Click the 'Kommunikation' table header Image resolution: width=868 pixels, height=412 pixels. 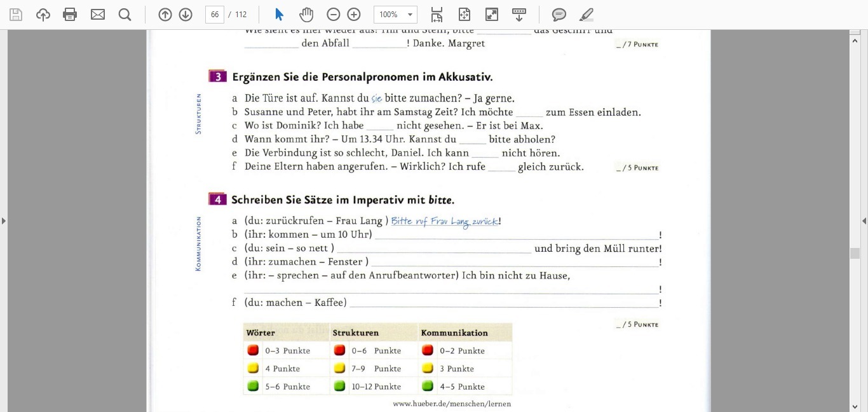[x=454, y=333]
